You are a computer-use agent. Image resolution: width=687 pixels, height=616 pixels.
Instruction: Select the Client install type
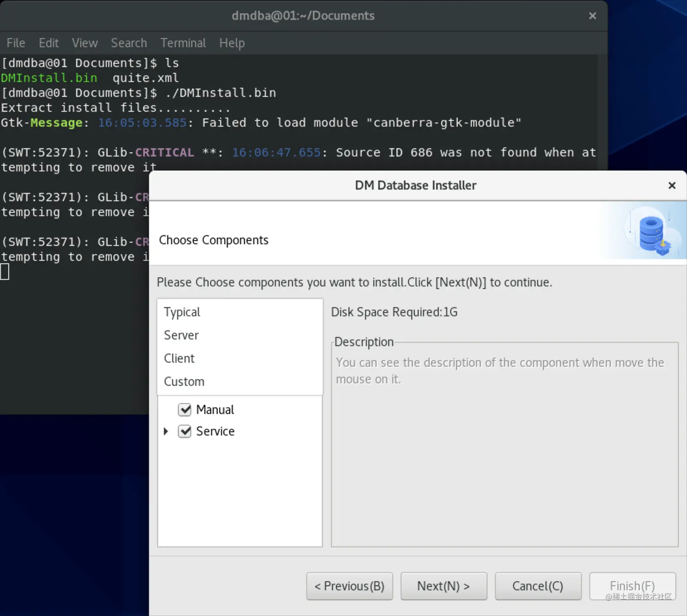click(x=240, y=358)
